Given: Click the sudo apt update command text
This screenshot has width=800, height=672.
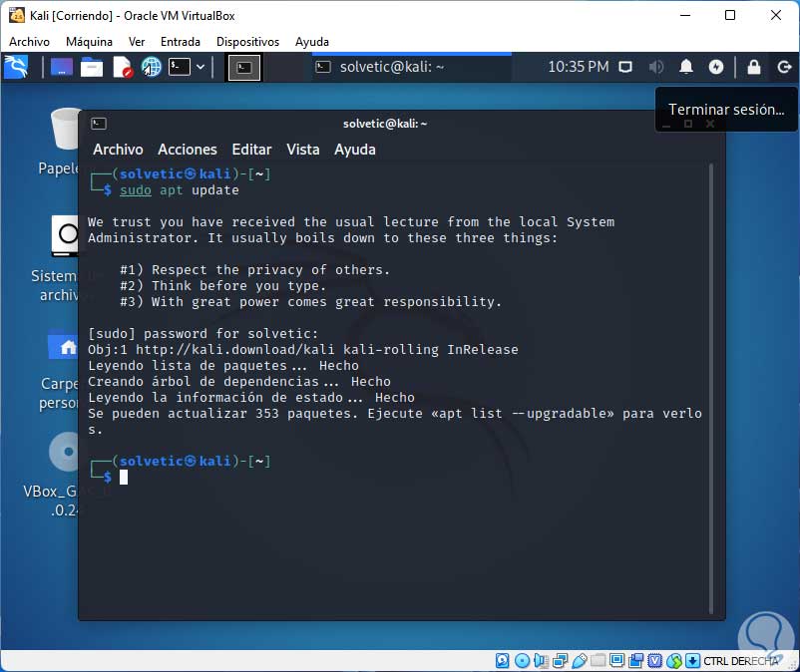Looking at the screenshot, I should [x=180, y=190].
